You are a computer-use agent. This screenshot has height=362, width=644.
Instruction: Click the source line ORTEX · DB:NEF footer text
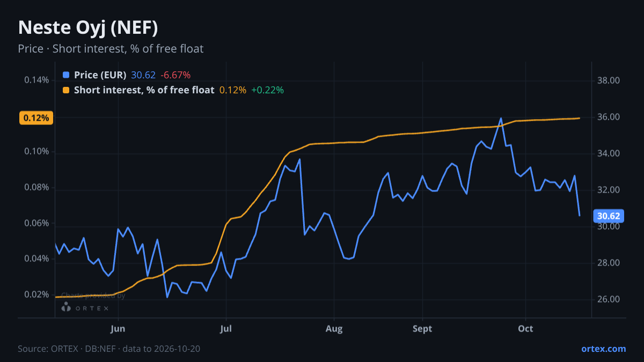pyautogui.click(x=109, y=349)
